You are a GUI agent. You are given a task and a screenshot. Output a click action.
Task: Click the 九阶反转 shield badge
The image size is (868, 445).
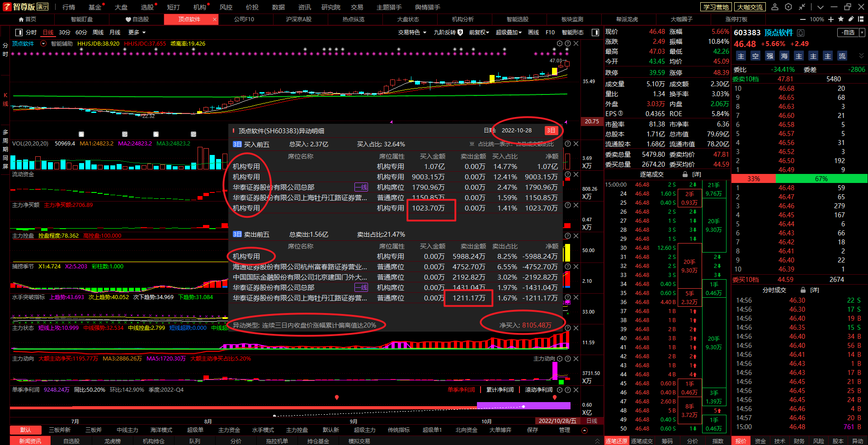(x=460, y=33)
